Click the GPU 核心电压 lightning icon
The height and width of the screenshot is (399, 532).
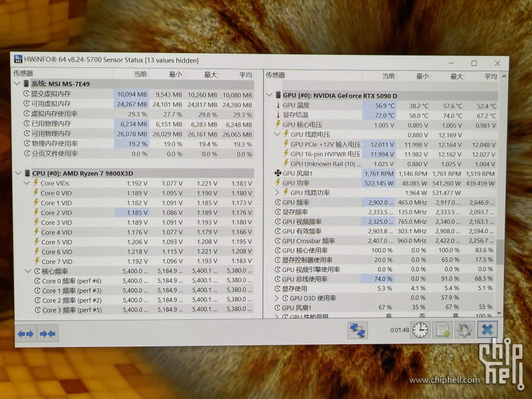point(278,124)
